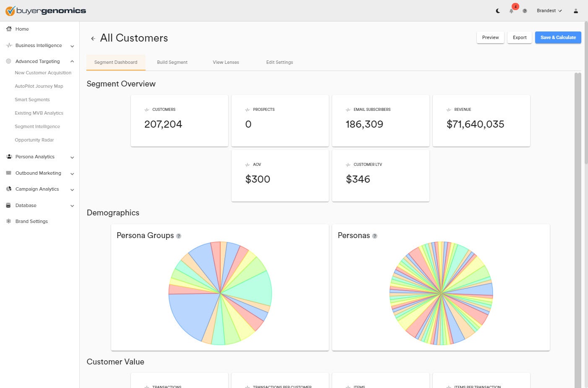Click the Brand Settings gear icon

click(x=9, y=221)
